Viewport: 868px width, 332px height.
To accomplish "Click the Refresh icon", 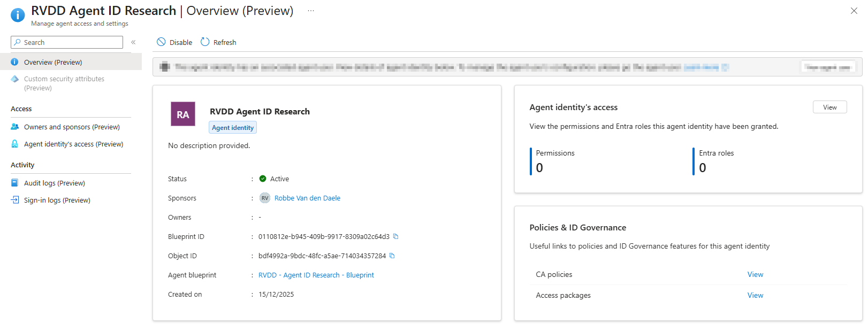I will point(205,42).
